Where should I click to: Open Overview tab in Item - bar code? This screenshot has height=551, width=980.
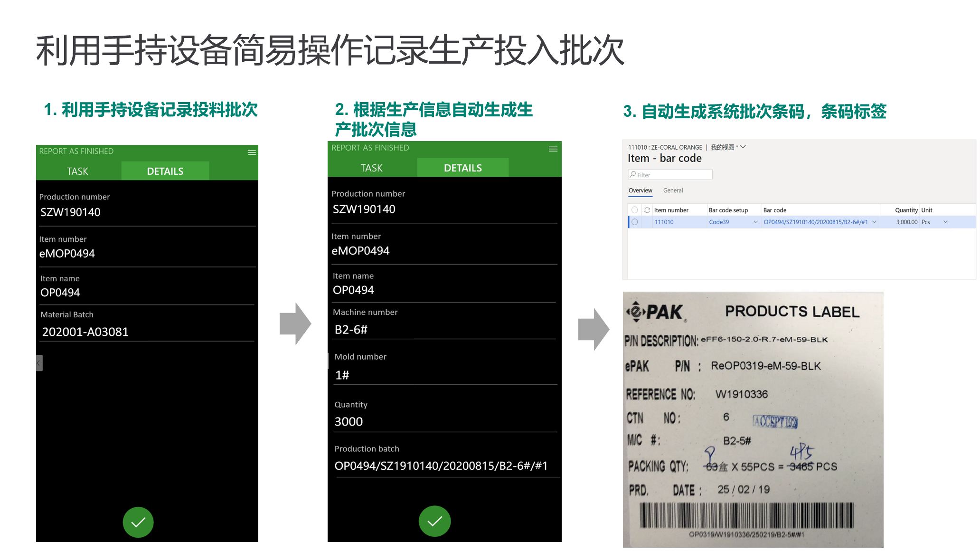click(x=640, y=190)
